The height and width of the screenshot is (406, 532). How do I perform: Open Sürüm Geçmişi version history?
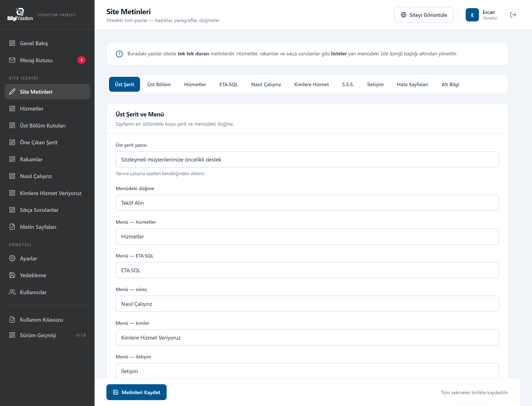point(47,335)
